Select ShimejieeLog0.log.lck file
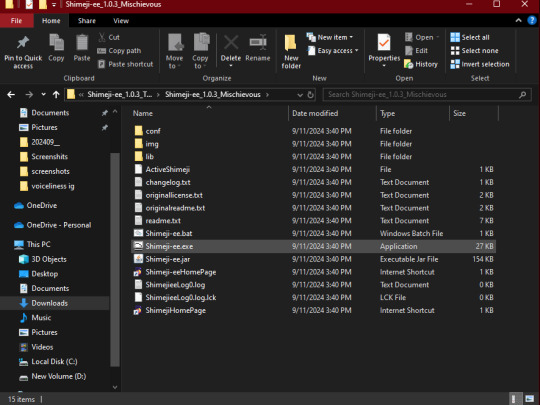 pyautogui.click(x=313, y=298)
